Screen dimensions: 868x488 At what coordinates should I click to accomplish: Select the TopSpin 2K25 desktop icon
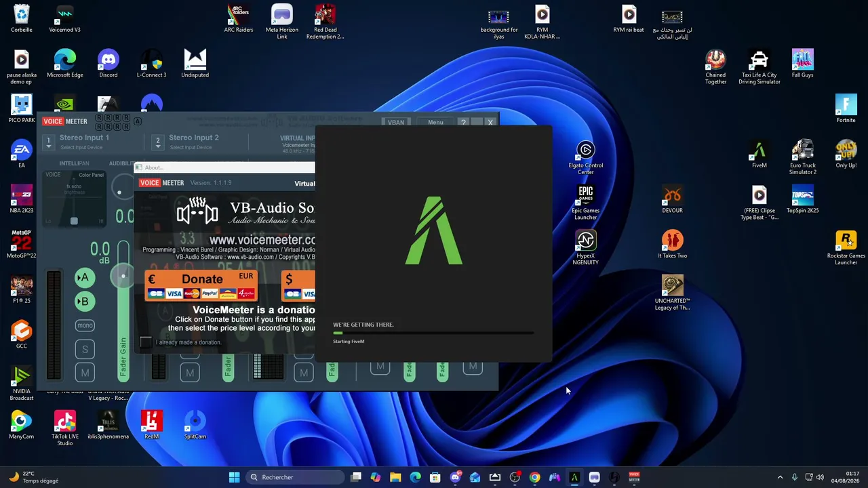[802, 199]
